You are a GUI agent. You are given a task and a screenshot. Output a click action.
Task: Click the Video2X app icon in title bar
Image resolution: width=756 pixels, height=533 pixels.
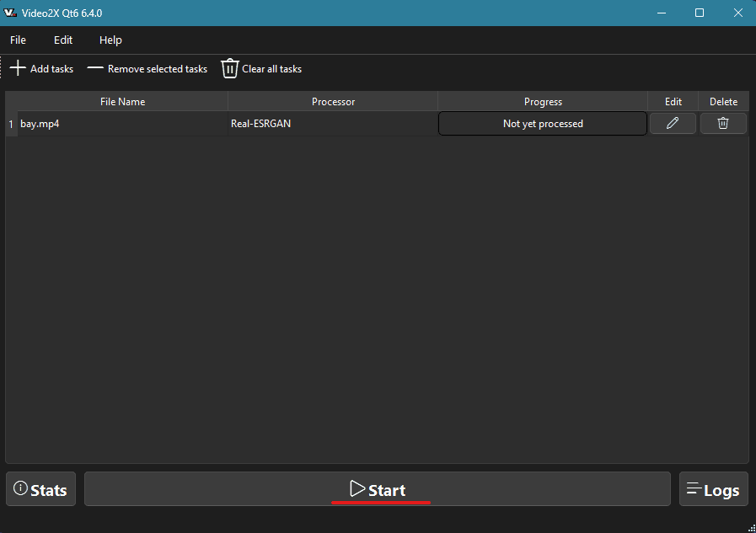pos(11,13)
